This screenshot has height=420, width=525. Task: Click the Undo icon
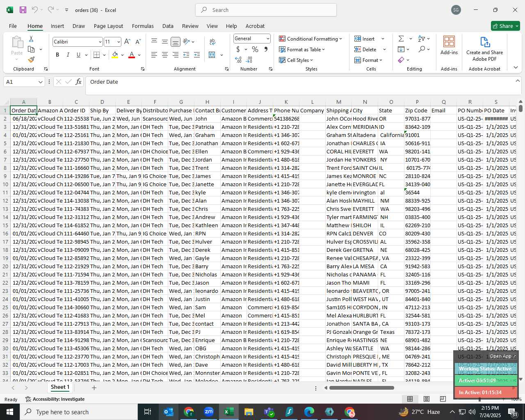(x=35, y=10)
